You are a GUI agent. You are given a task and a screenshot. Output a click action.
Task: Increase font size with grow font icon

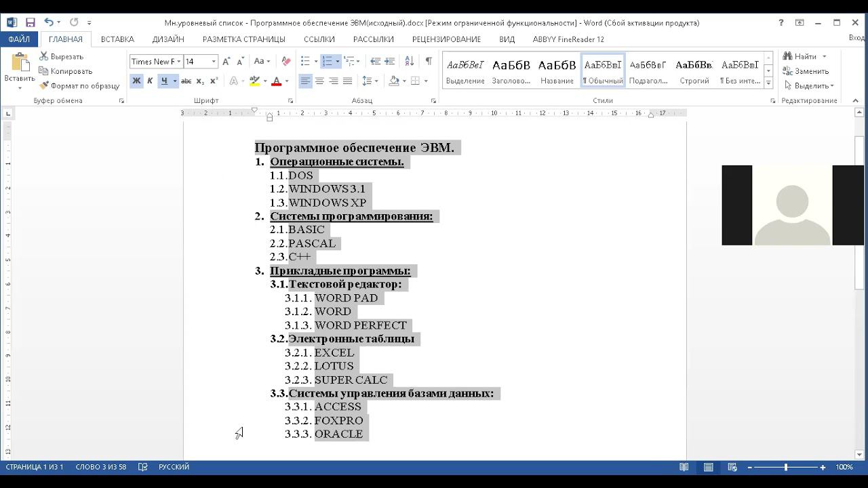tap(226, 62)
